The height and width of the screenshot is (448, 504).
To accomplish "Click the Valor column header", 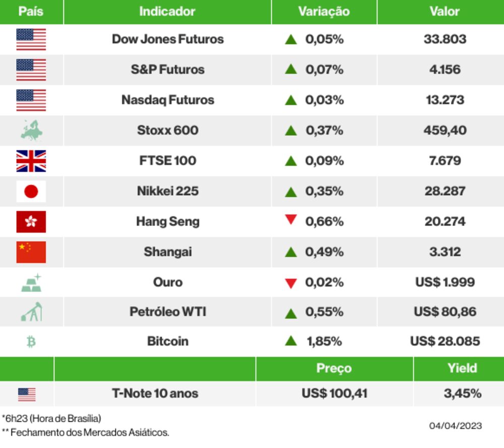I will click(445, 12).
